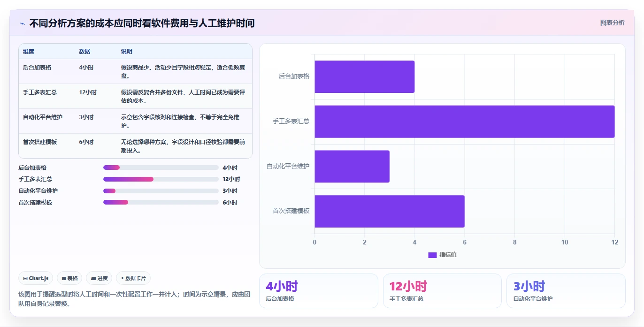Click the 自动化平台维护 chart bar

pyautogui.click(x=352, y=166)
